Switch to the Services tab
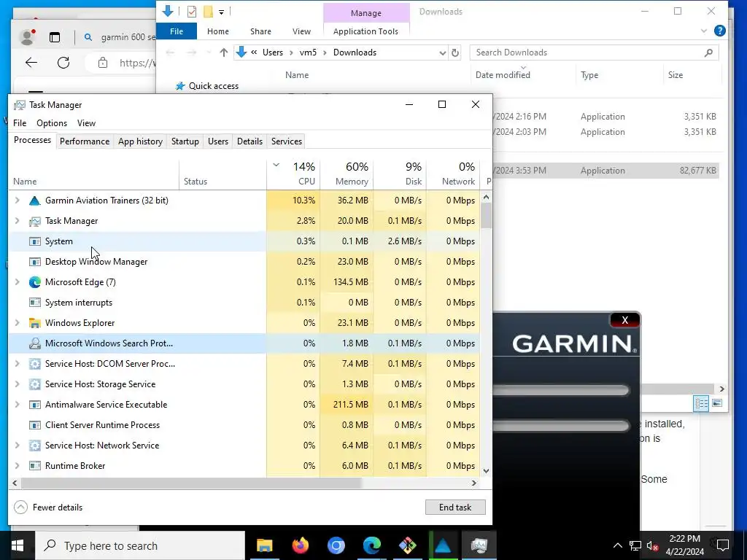Screen dimensions: 747x560 286,141
